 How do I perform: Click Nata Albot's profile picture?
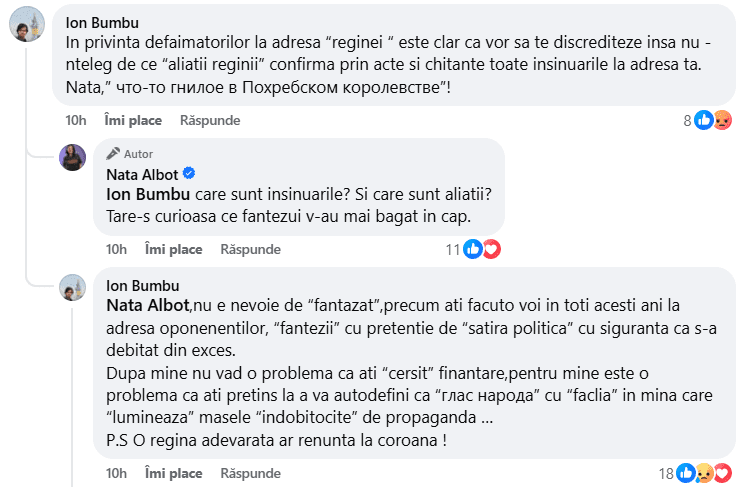(72, 157)
